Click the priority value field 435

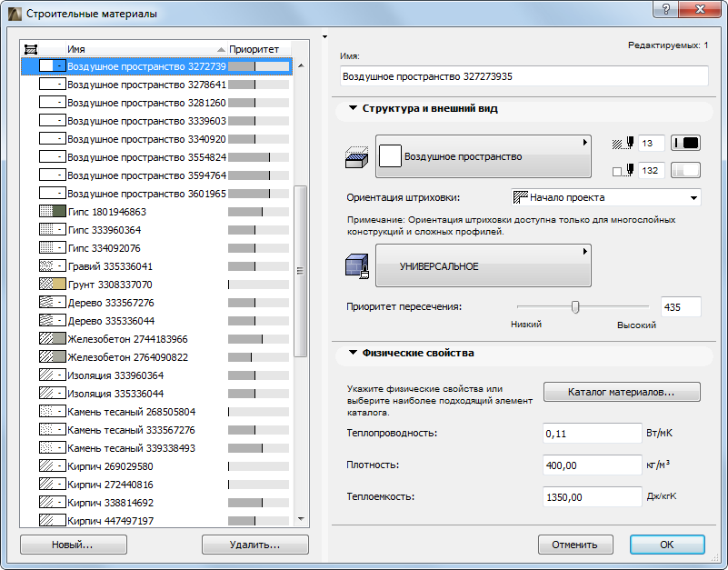pyautogui.click(x=681, y=307)
